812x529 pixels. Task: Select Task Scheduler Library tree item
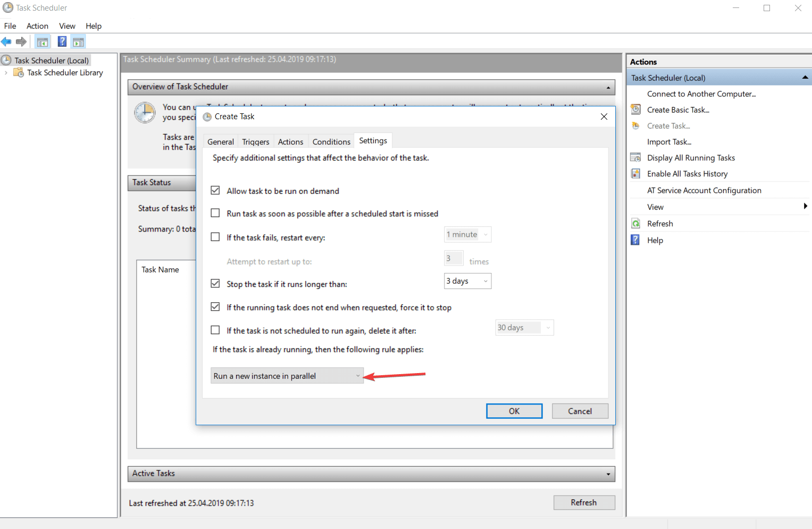(65, 72)
